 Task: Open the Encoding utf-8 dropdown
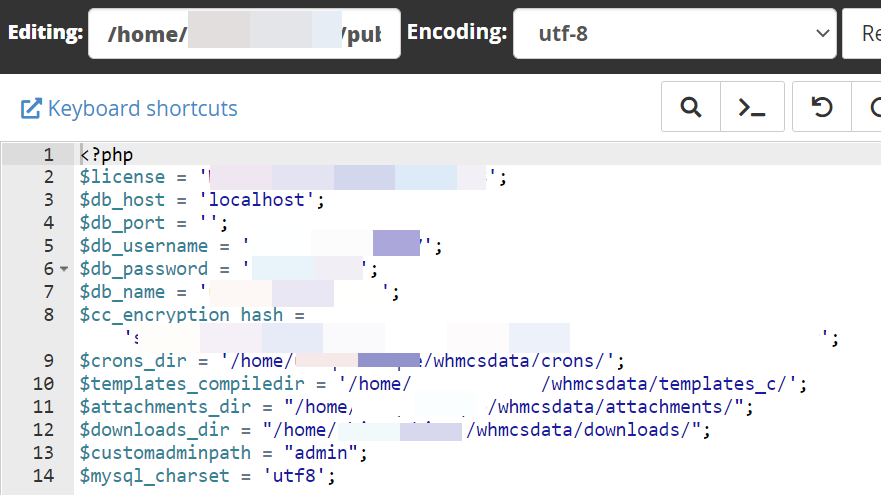click(x=674, y=33)
